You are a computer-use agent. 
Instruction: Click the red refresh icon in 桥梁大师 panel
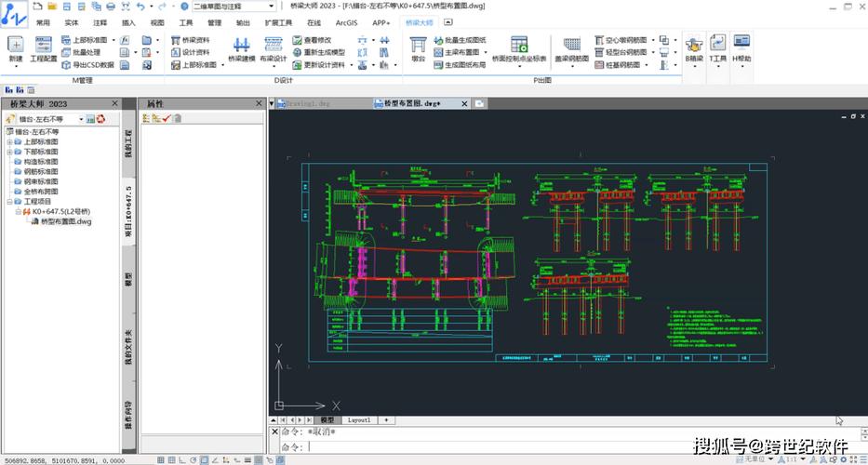tap(100, 119)
